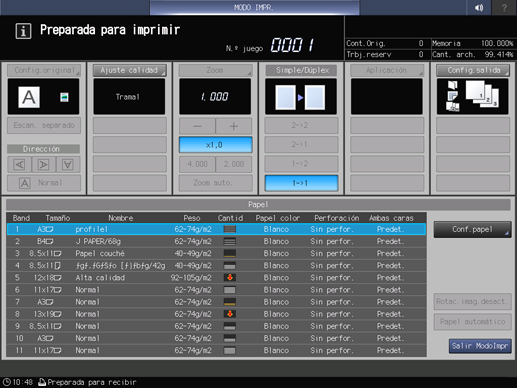Select 1->2 duplex mode
Screen dimensions: 517x388
click(301, 164)
